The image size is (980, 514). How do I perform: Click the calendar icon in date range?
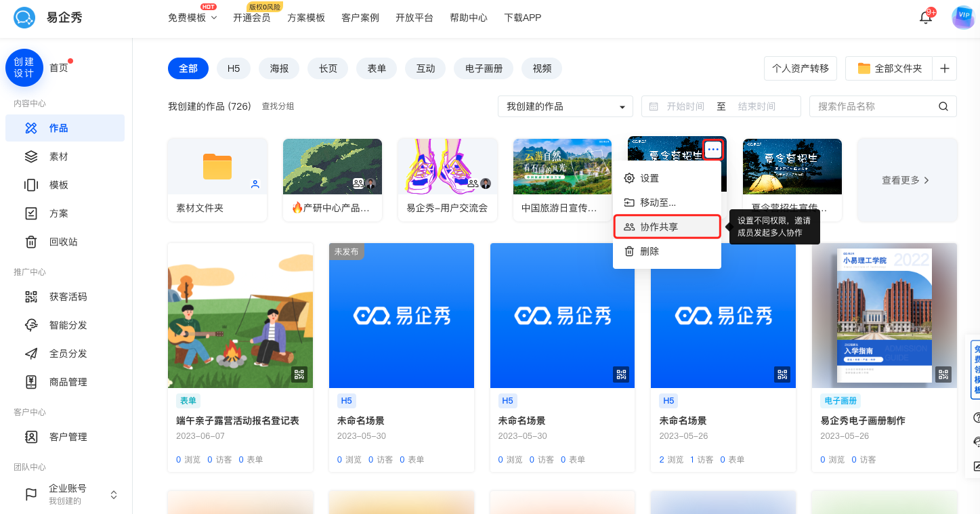coord(654,106)
